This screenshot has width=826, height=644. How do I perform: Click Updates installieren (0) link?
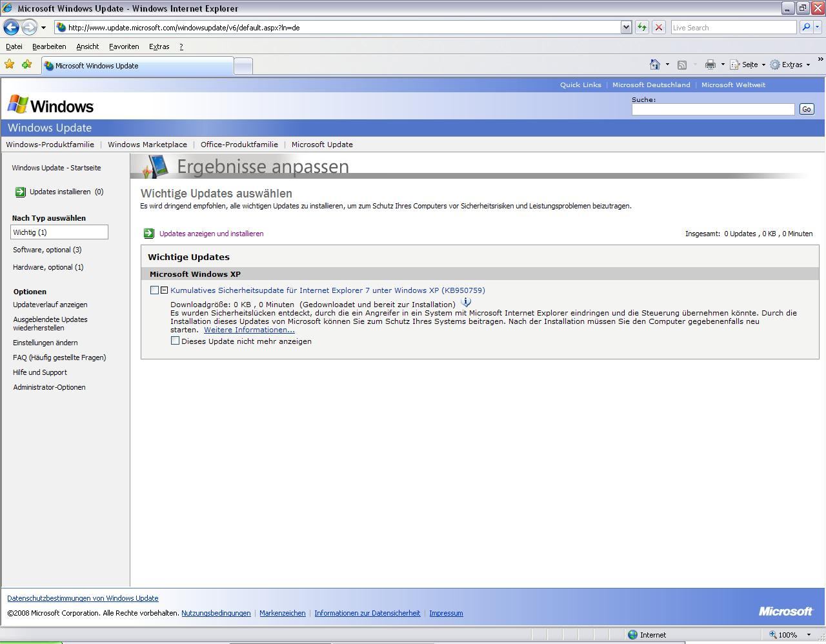(66, 192)
